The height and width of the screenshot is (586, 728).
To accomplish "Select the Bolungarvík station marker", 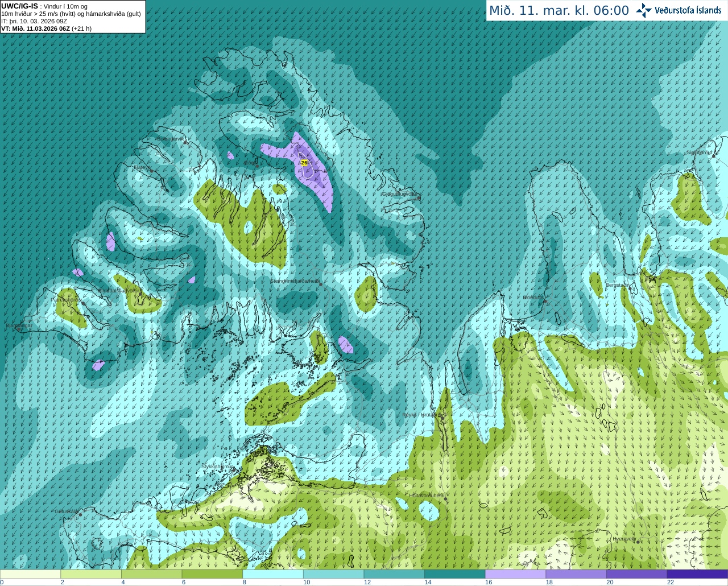I will tap(185, 143).
